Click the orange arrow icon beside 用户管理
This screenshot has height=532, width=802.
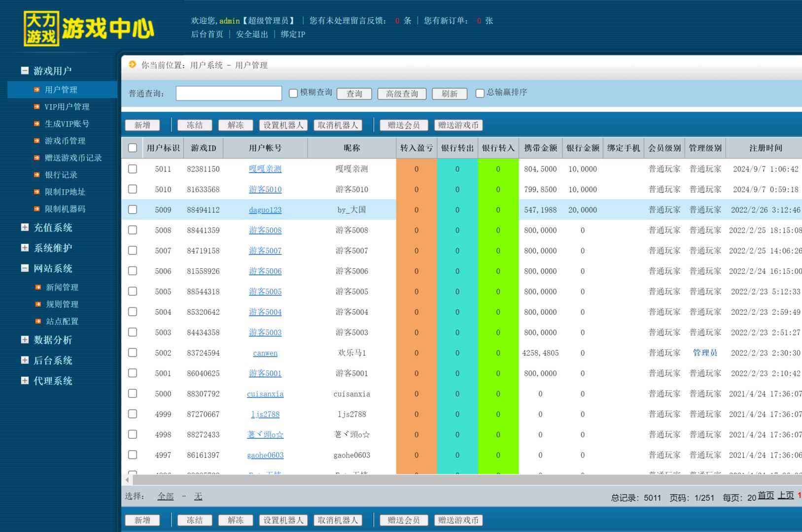coord(36,90)
